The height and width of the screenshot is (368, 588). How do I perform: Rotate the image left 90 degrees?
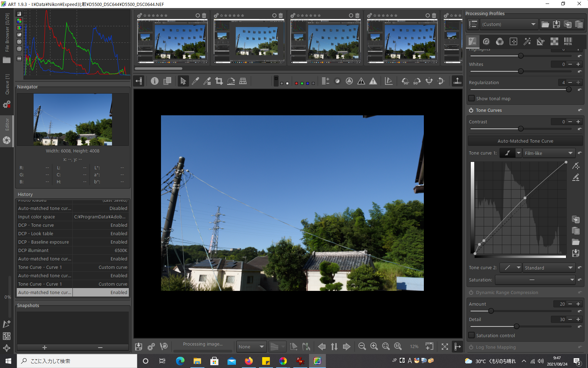405,81
